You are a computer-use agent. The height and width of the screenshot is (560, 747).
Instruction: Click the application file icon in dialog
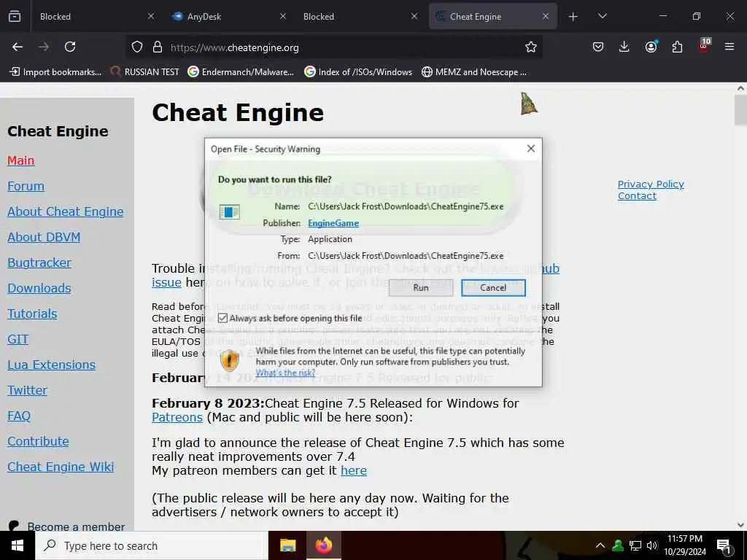(x=229, y=212)
